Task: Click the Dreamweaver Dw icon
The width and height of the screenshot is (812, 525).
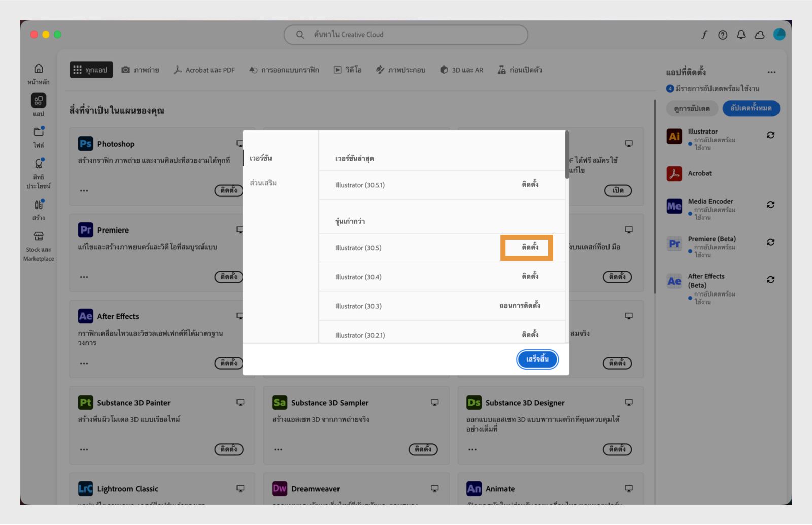Action: (280, 489)
